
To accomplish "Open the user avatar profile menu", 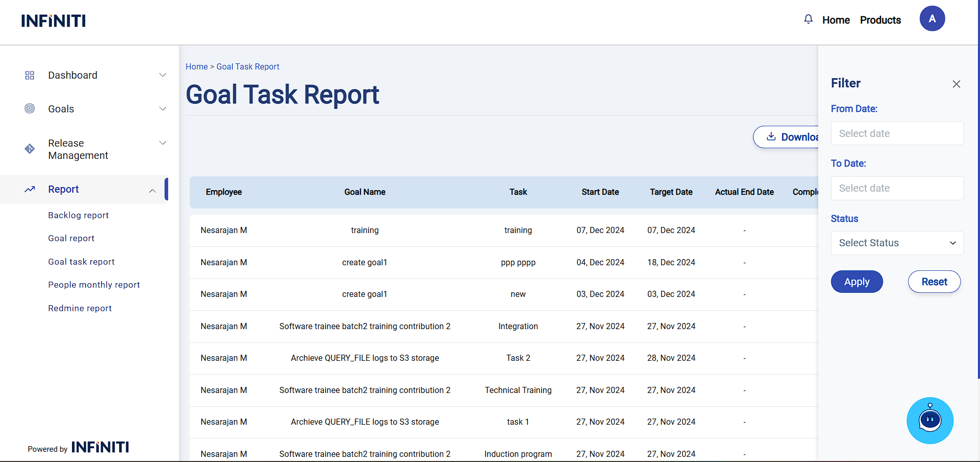I will tap(932, 19).
